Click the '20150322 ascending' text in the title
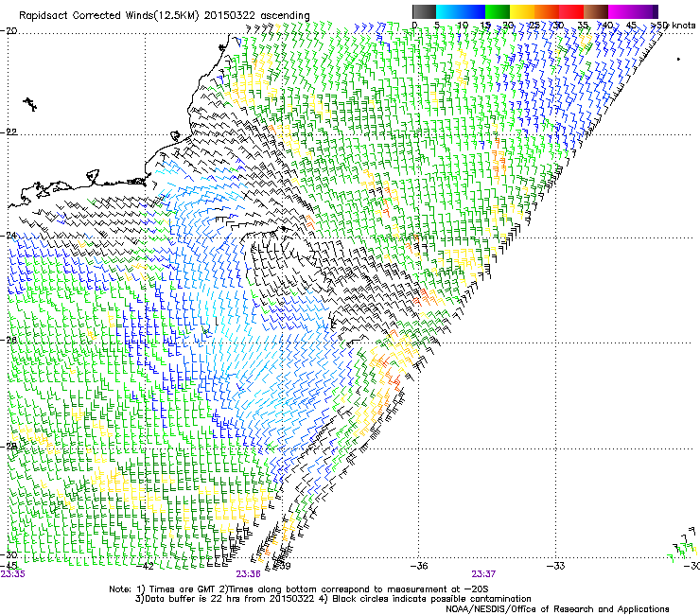The height and width of the screenshot is (615, 700). 256,16
